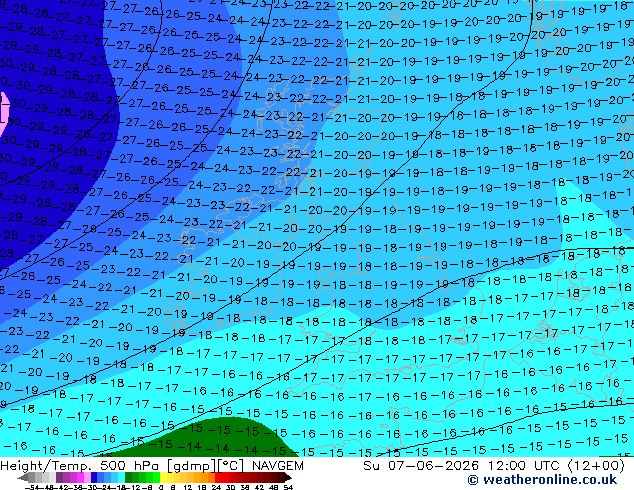Image resolution: width=634 pixels, height=490 pixels.
Task: Click the pink coldest area at the map's left edge
Action: (x=2, y=114)
